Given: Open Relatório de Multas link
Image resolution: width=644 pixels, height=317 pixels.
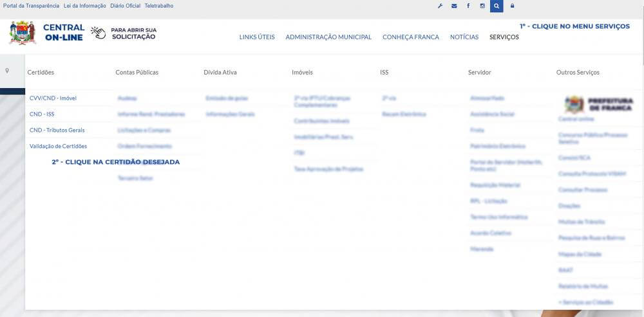Looking at the screenshot, I should tap(583, 286).
